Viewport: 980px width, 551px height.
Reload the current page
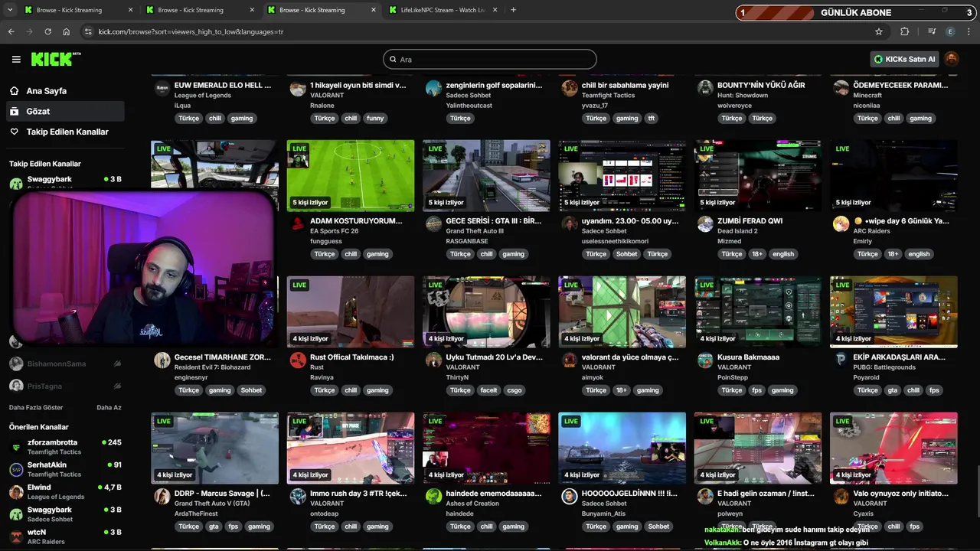click(x=47, y=31)
